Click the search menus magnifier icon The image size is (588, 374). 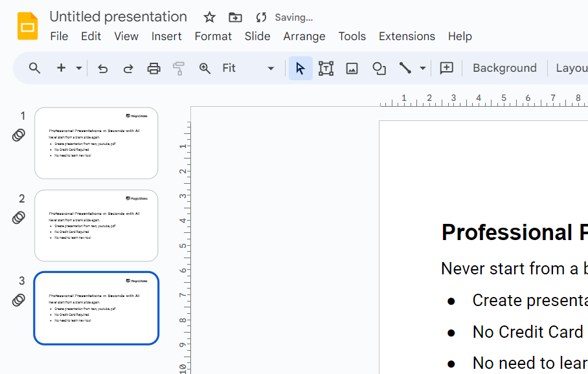[x=34, y=68]
